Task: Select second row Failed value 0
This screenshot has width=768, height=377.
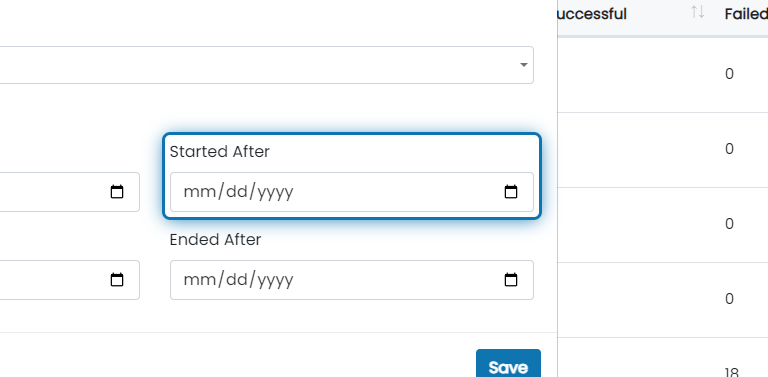Action: (x=729, y=149)
